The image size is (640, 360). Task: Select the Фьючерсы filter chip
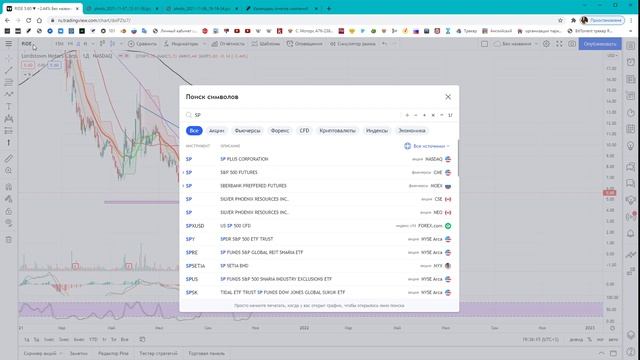pos(247,131)
